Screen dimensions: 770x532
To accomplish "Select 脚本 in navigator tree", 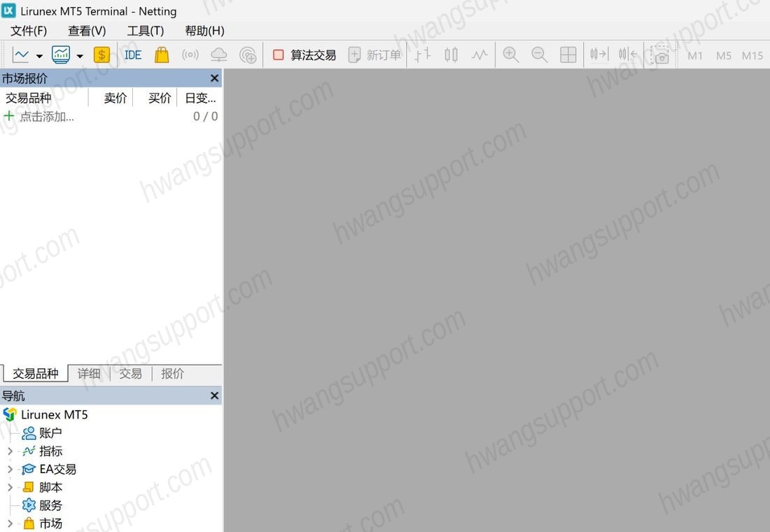I will (50, 487).
